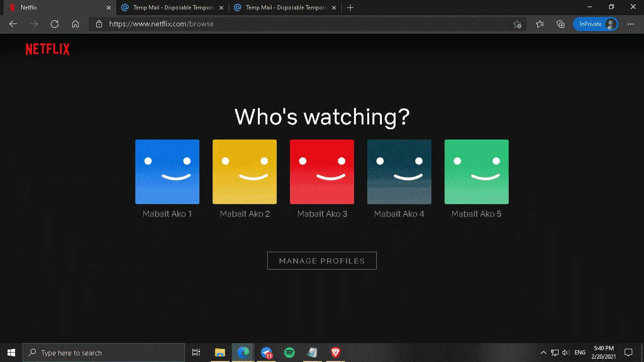The image size is (644, 362).
Task: Click the site lock icon in address bar
Action: (99, 24)
